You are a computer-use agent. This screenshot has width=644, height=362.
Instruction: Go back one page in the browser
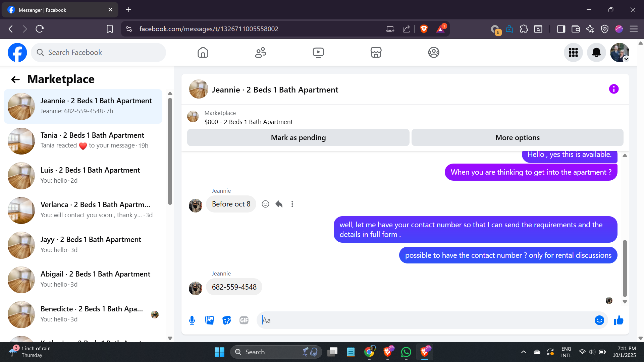pyautogui.click(x=11, y=29)
